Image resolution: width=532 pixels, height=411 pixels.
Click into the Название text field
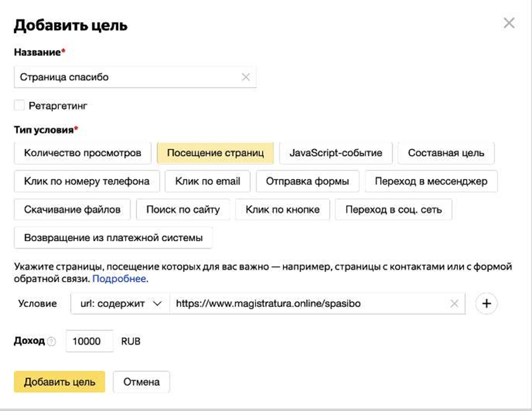pyautogui.click(x=127, y=77)
